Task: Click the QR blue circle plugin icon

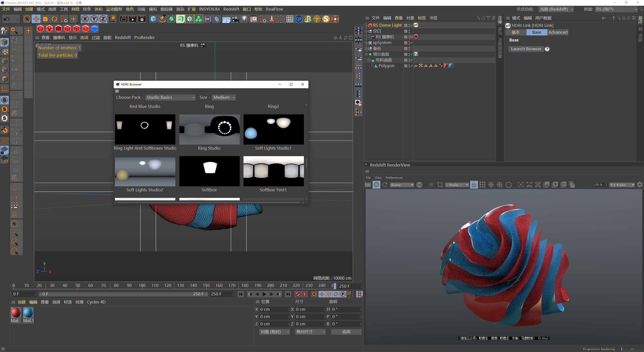Action: (299, 19)
